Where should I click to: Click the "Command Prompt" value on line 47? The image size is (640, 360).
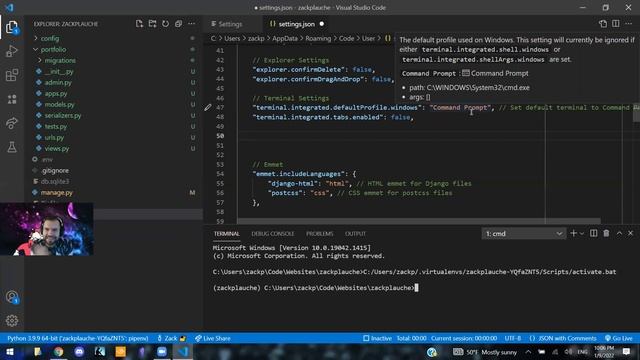(x=461, y=107)
